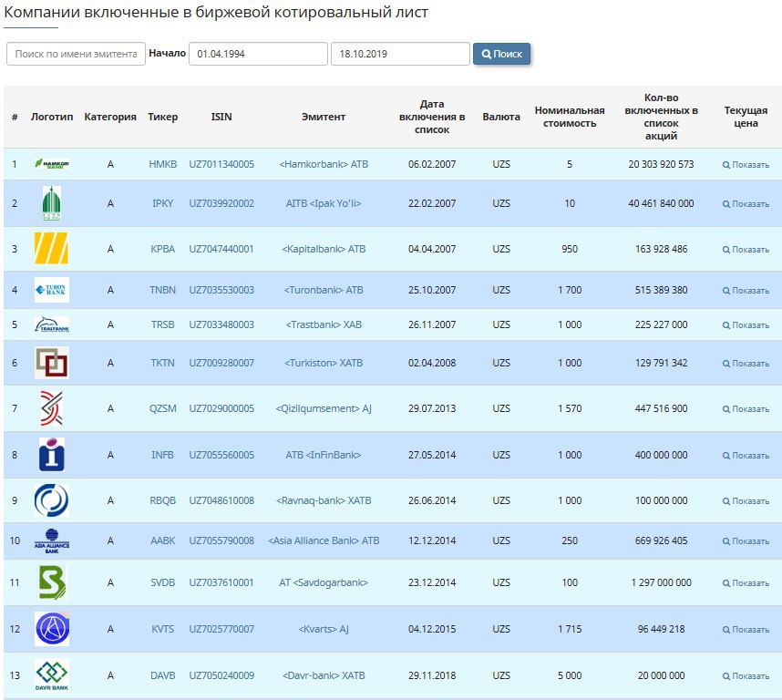This screenshot has height=700, width=782.
Task: Show current price for Ipak Yo'li
Action: coord(746,204)
